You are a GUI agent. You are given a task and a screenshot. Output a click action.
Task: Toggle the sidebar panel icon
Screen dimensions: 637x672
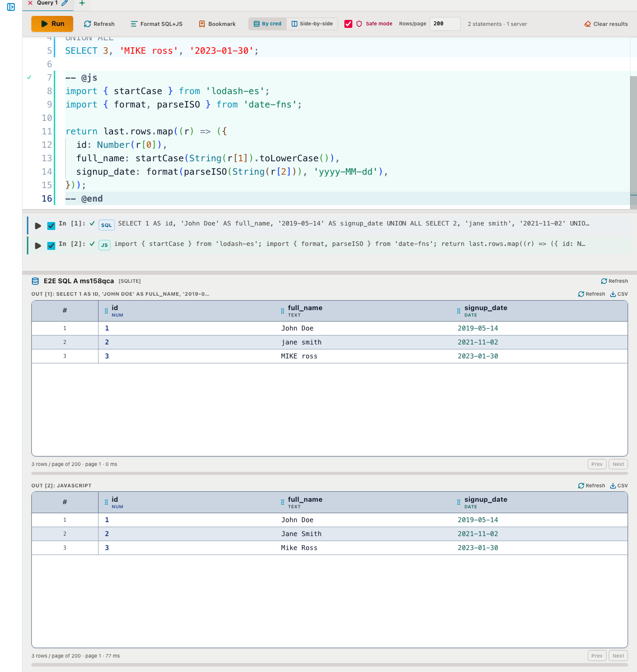pyautogui.click(x=11, y=7)
